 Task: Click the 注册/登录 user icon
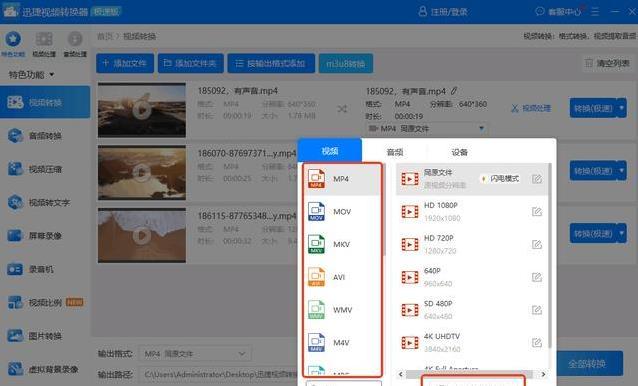coord(422,11)
